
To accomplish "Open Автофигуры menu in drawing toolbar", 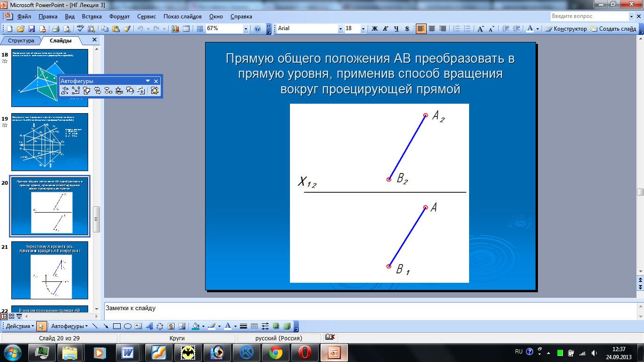I will pos(69,326).
